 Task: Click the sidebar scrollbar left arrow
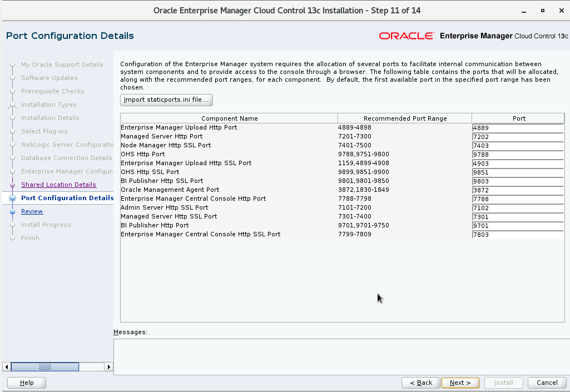(7, 367)
